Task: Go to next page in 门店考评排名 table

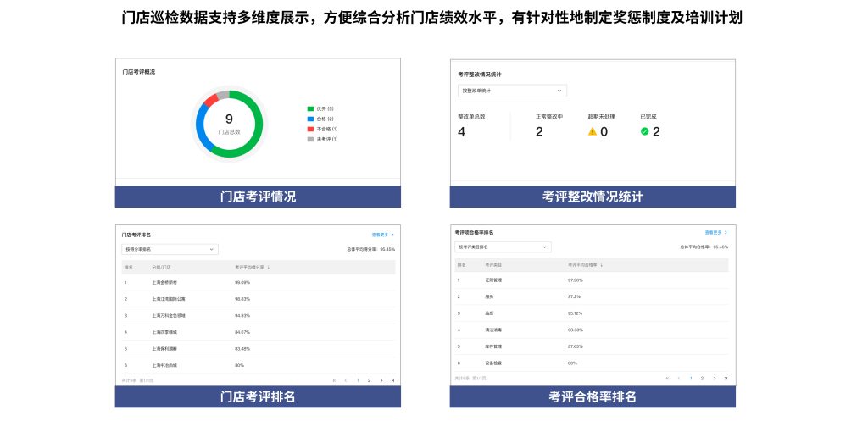Action: tap(381, 381)
